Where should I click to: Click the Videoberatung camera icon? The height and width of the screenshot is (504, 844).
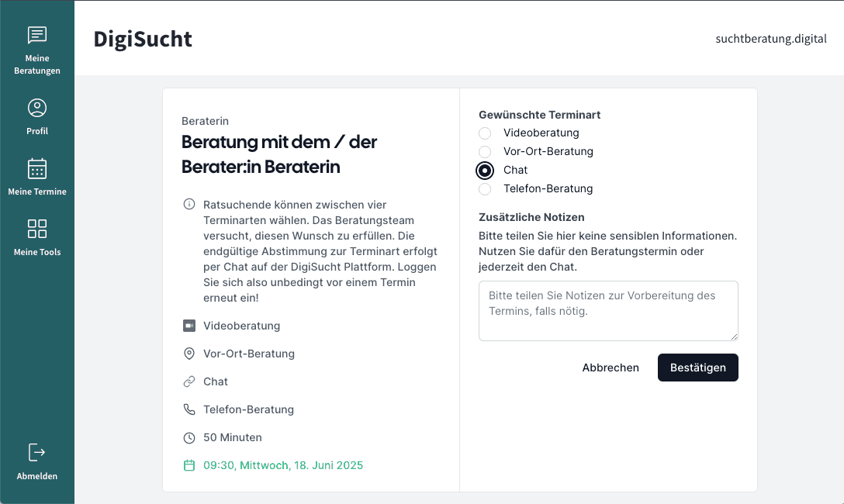point(189,326)
